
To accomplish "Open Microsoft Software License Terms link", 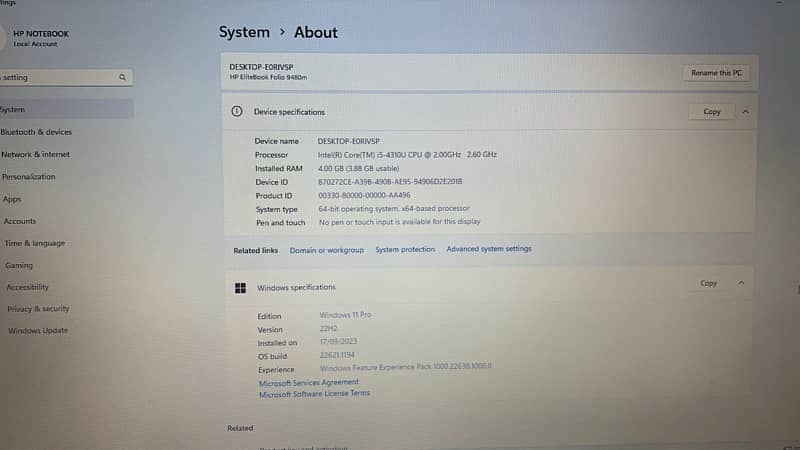I will coord(314,394).
